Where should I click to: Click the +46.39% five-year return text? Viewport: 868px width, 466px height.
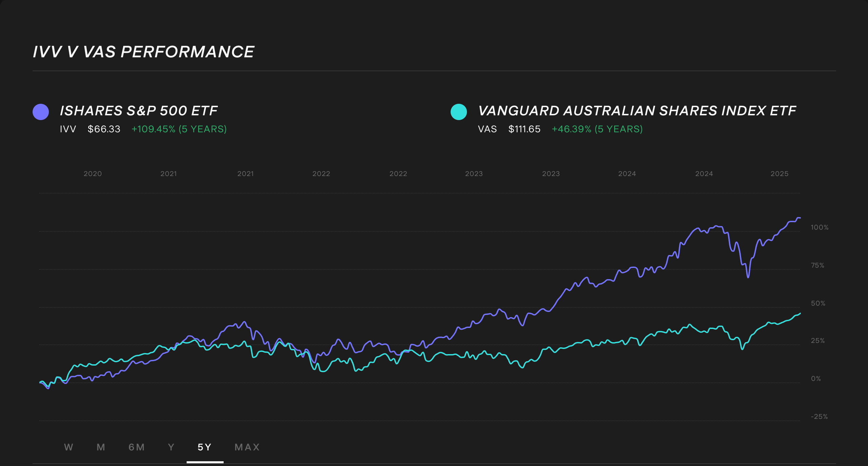click(597, 129)
